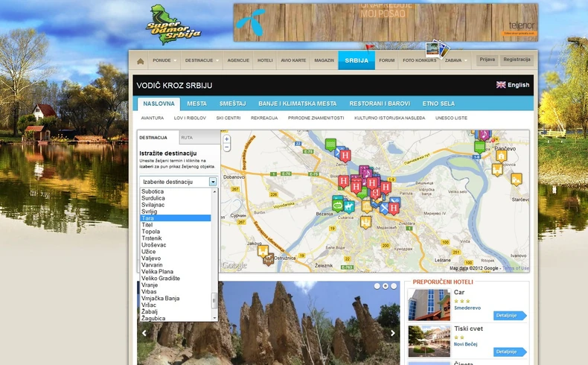Image resolution: width=588 pixels, height=365 pixels.
Task: Show next slide with right arrow
Action: (393, 333)
